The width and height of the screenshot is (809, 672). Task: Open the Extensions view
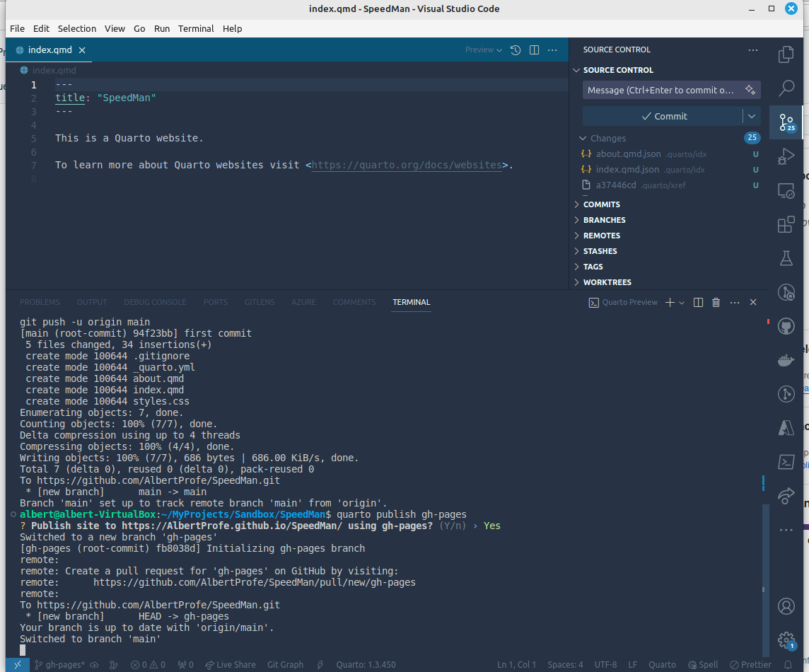click(x=786, y=224)
